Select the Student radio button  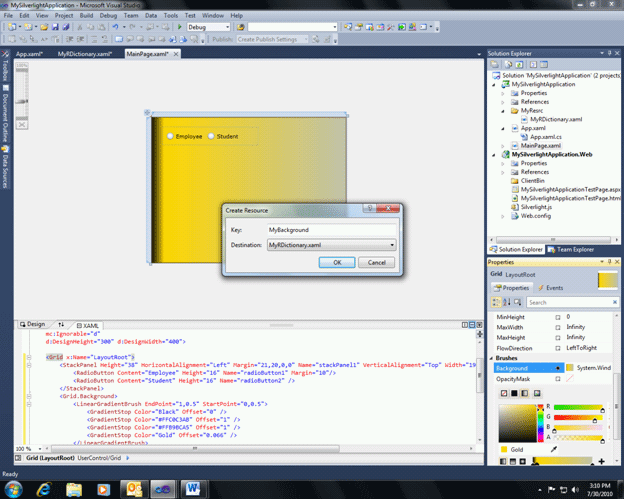click(x=211, y=136)
